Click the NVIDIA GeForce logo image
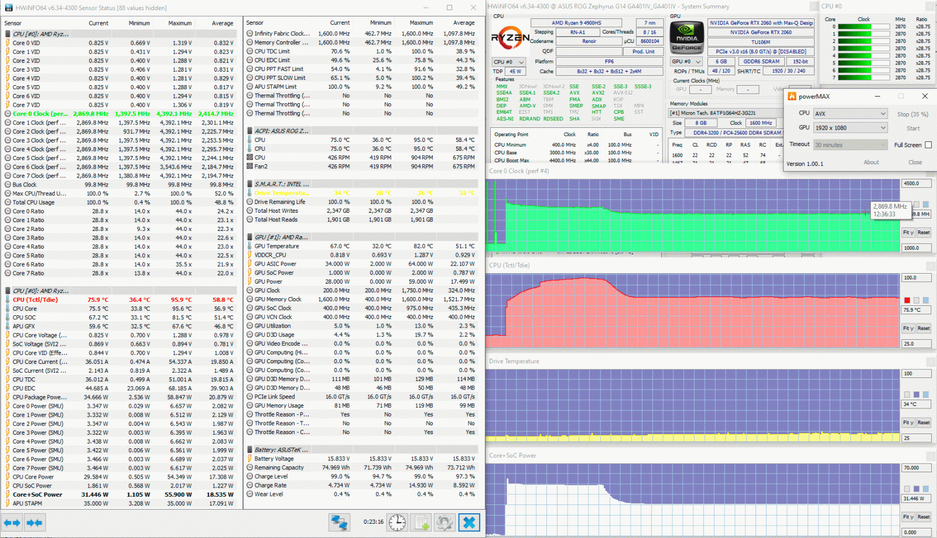 point(687,38)
